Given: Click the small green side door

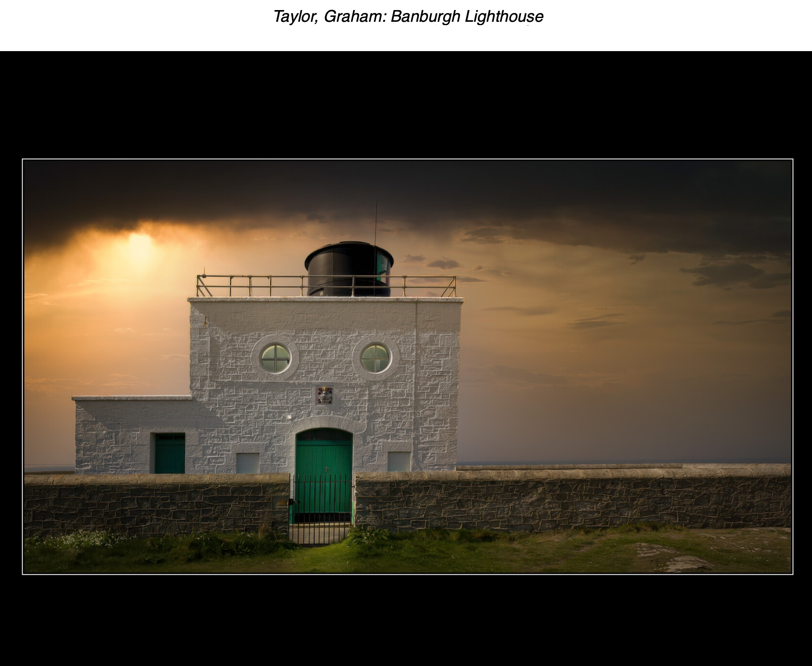Looking at the screenshot, I should coord(170,454).
